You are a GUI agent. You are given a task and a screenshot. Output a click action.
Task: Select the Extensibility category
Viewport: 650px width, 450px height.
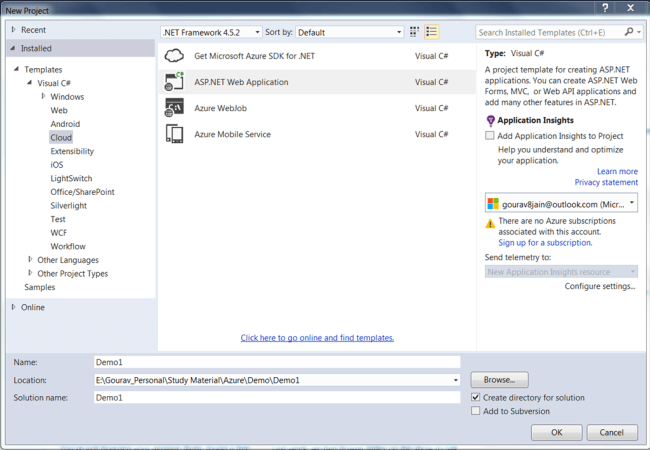(72, 151)
